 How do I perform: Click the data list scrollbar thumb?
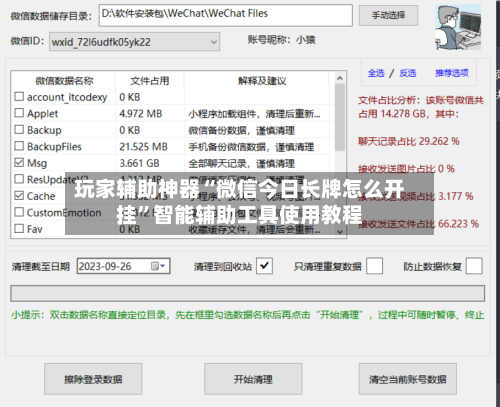pos(340,117)
